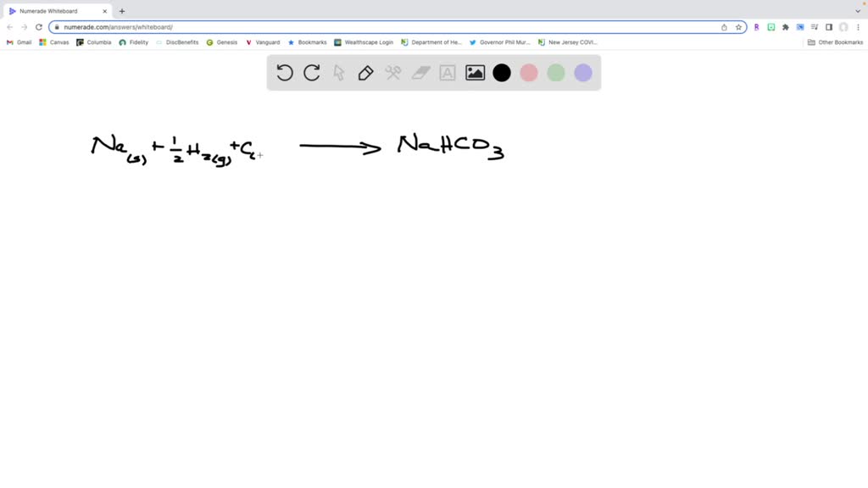
Task: Select the shapes/tools icon on the whiteboard toolbar
Action: (393, 73)
